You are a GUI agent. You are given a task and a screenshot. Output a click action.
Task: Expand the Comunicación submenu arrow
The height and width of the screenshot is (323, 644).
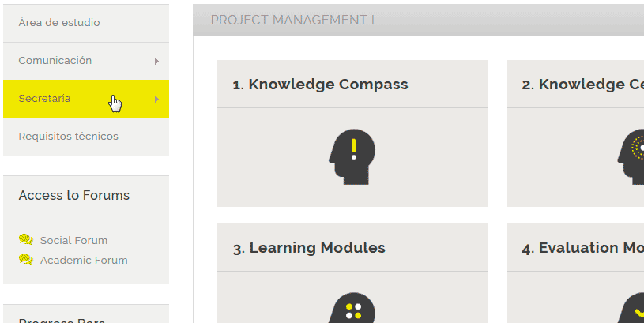pos(156,61)
